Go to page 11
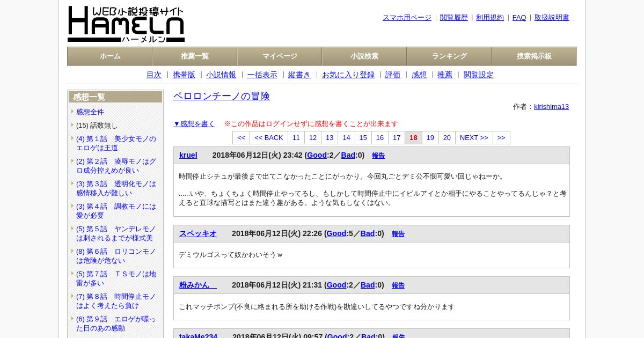The height and width of the screenshot is (338, 644). (296, 138)
